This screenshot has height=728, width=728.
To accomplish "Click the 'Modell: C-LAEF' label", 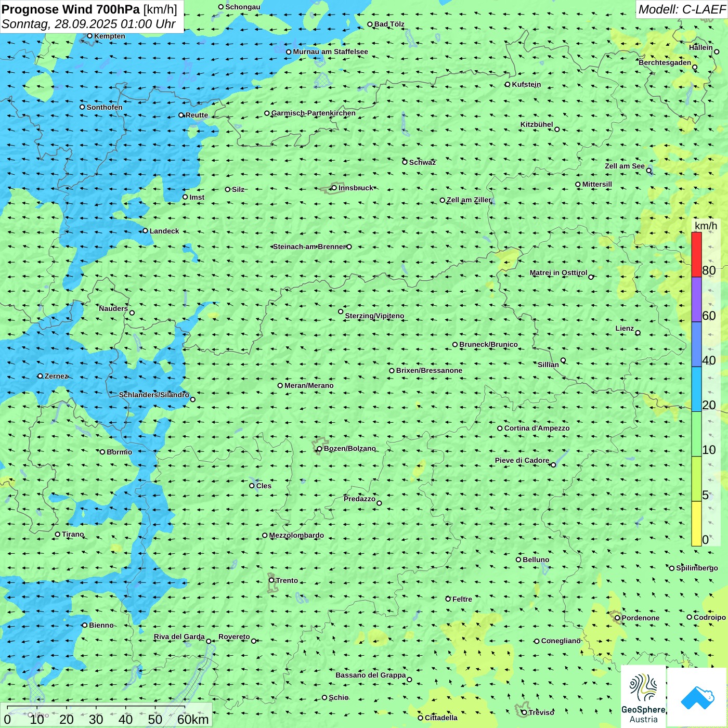I will pyautogui.click(x=682, y=9).
